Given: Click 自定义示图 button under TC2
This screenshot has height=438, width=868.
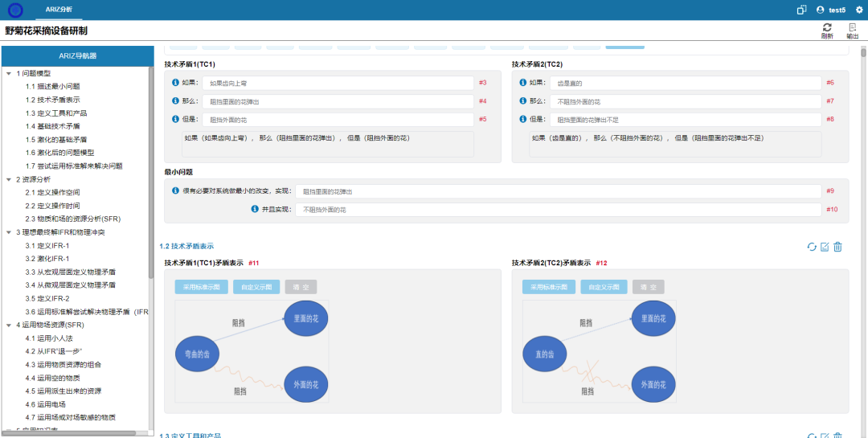Looking at the screenshot, I should 603,287.
